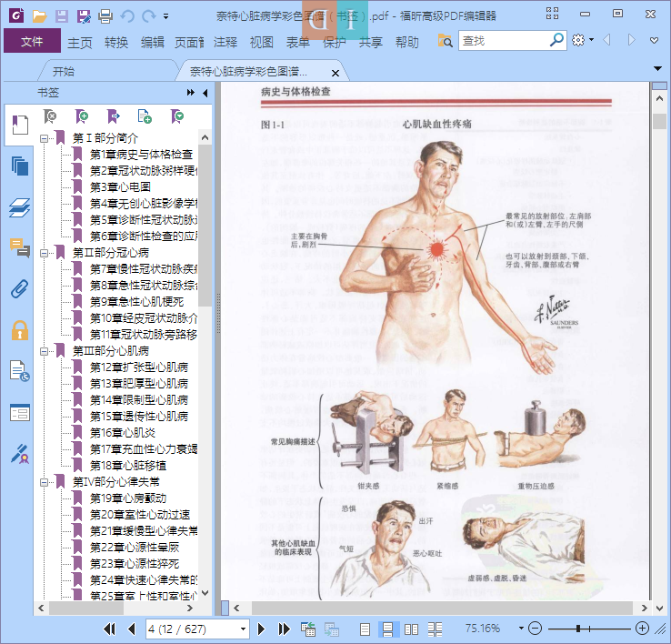Enable single page view mode

[x=365, y=629]
